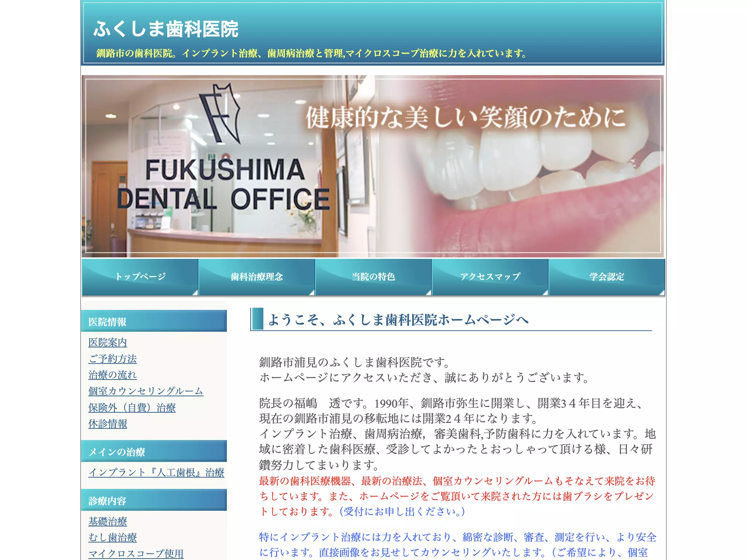The height and width of the screenshot is (560, 747).
Task: Click the line 釧路市浦見のふくしま歯科医院です
Action: (355, 362)
